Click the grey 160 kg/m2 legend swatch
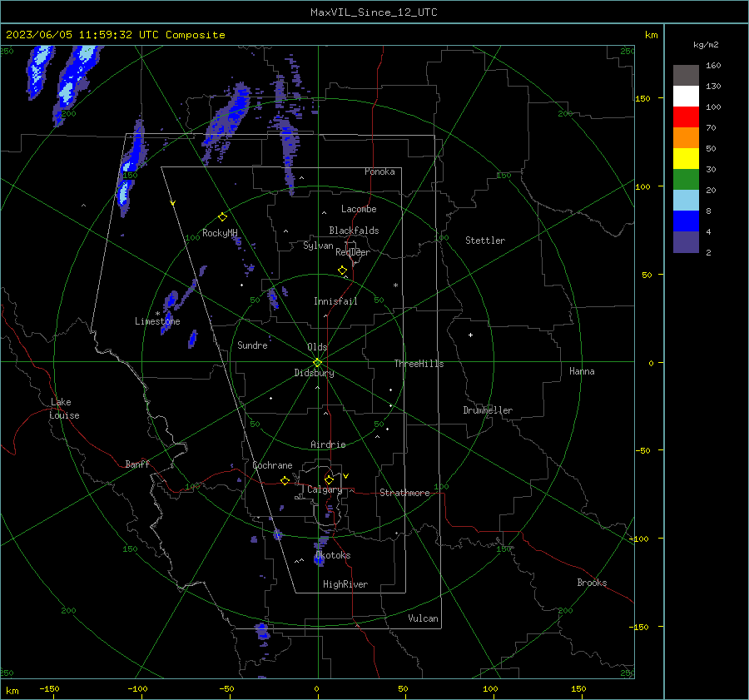The width and height of the screenshot is (749, 700). 686,76
